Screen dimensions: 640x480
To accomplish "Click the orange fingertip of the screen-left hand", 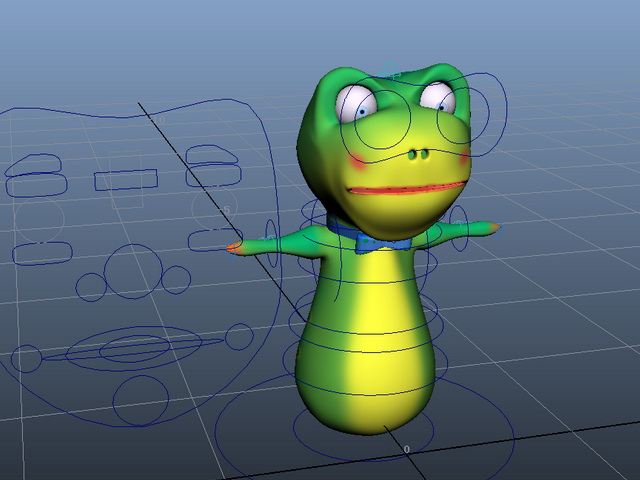I will click(235, 247).
